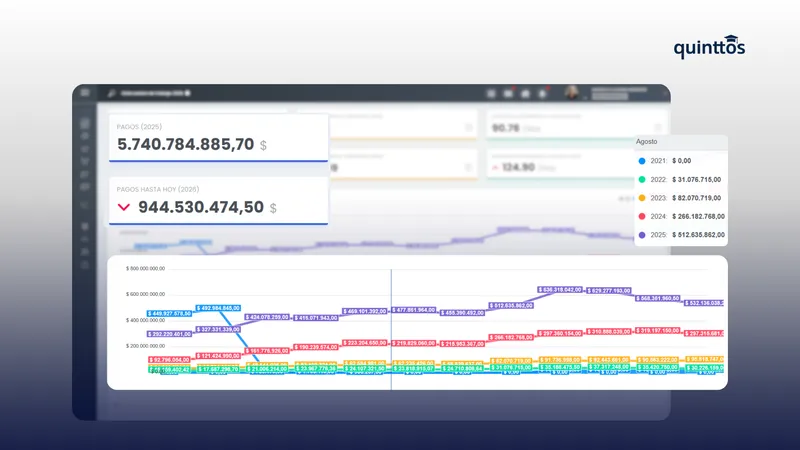800x450 pixels.
Task: Click the $ 400.000.000,00 y-axis label
Action: pos(145,320)
